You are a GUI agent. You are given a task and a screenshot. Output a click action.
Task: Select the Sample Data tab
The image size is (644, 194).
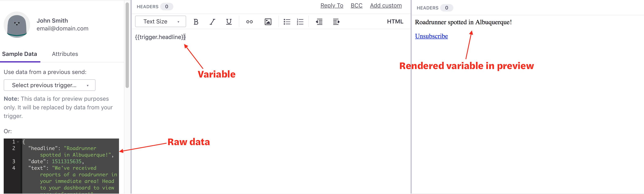[20, 54]
